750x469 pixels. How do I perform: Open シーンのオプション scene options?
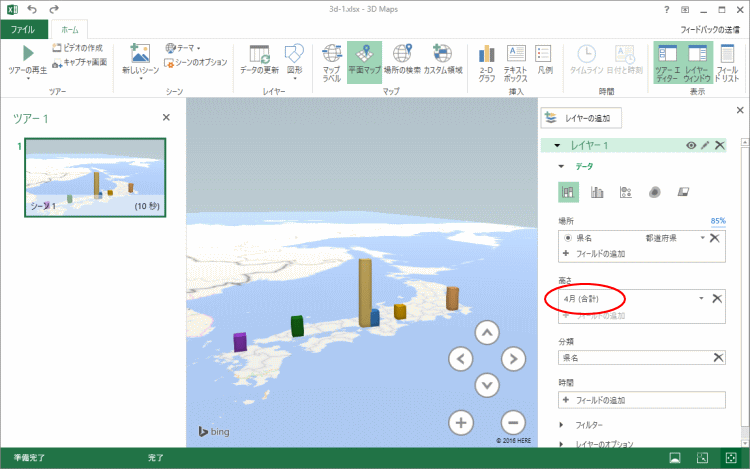(x=196, y=62)
